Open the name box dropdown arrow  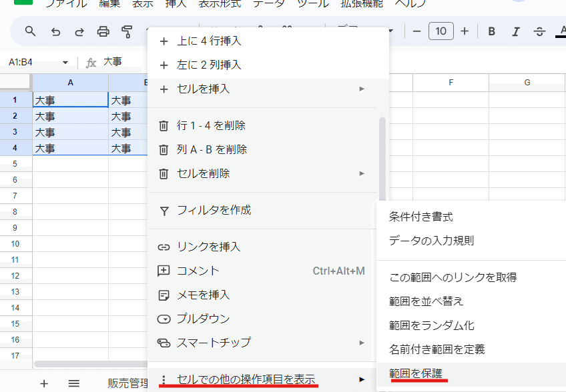65,63
